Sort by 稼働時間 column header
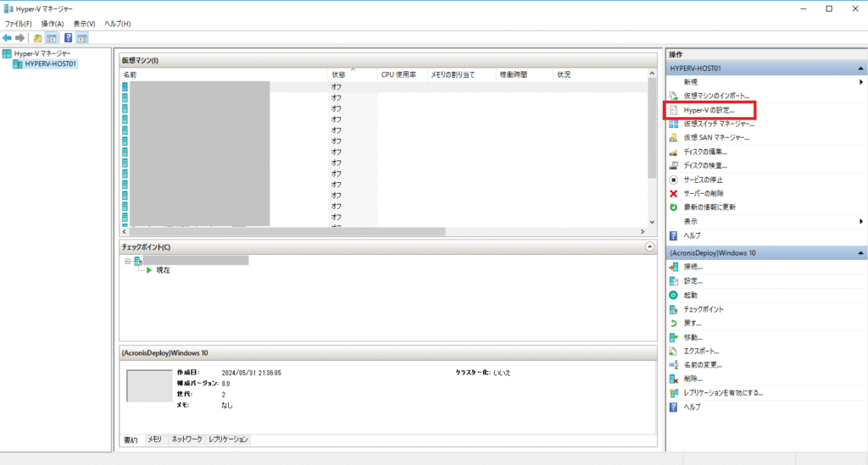 tap(524, 75)
